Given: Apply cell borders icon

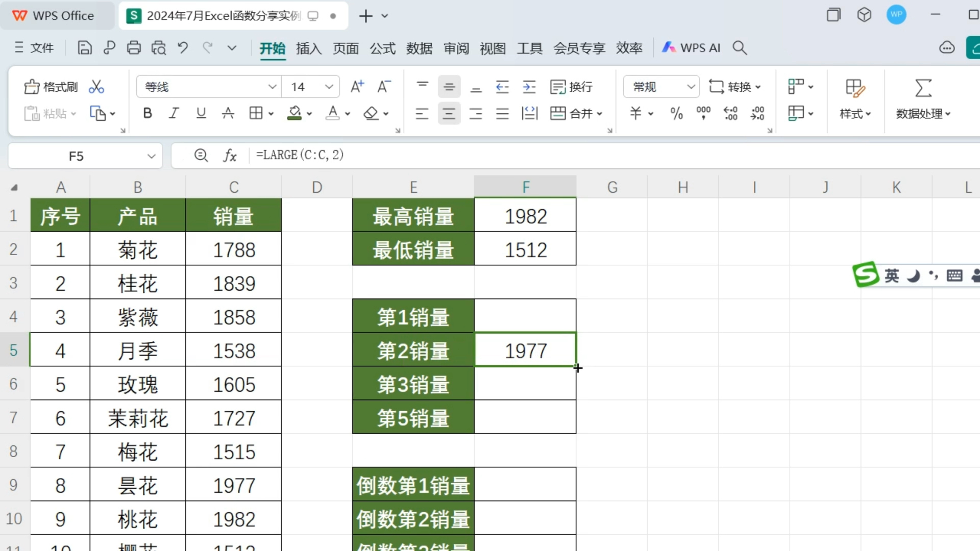Looking at the screenshot, I should 256,113.
